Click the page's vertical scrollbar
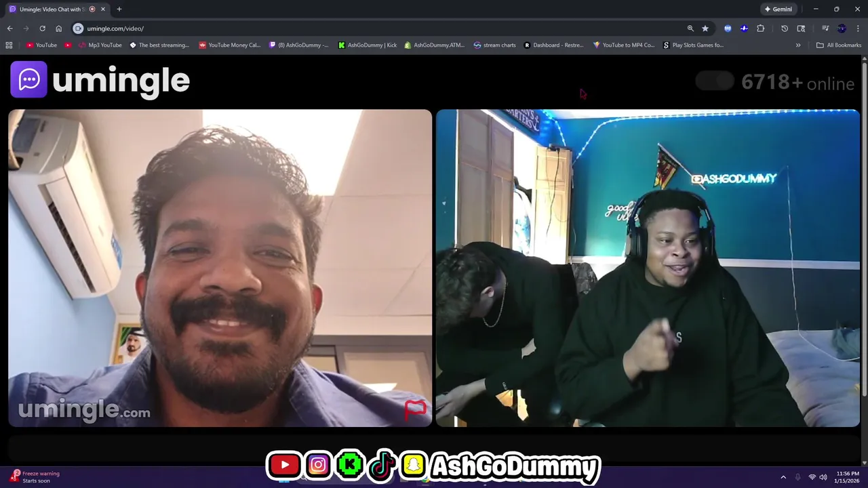868x488 pixels. pos(864,230)
